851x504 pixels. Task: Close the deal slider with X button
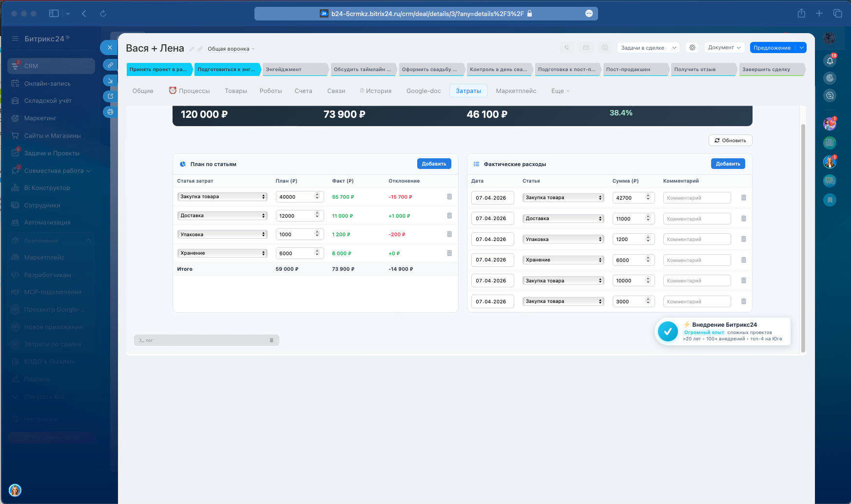pos(110,47)
